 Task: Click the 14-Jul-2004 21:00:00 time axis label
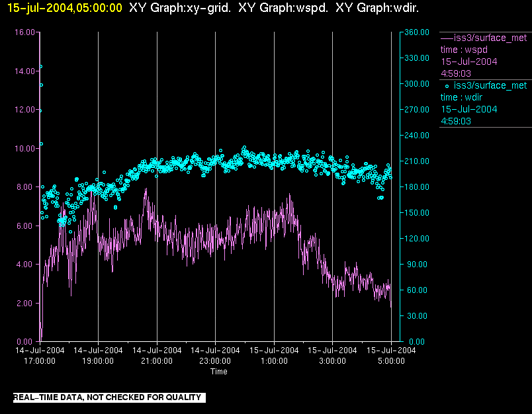point(157,355)
